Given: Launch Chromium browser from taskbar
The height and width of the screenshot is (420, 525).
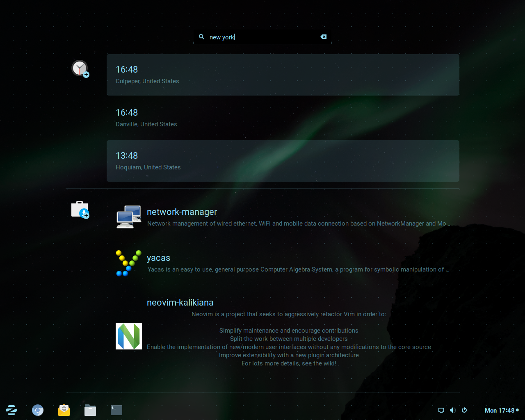Looking at the screenshot, I should pyautogui.click(x=38, y=410).
